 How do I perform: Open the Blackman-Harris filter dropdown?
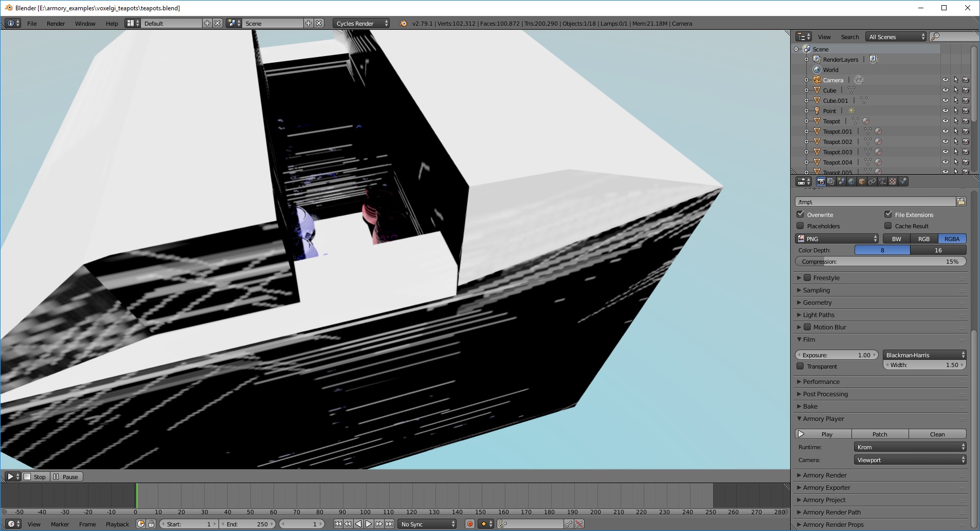924,355
